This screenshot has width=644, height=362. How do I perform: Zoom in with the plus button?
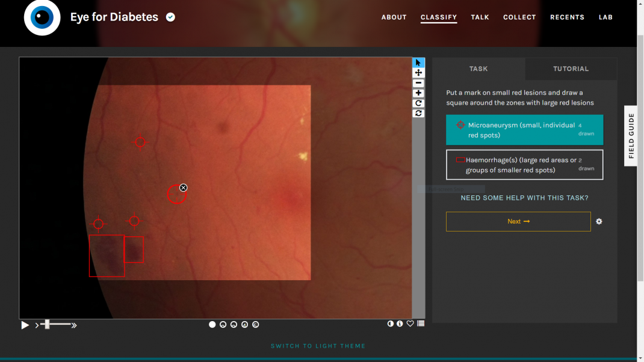[418, 93]
